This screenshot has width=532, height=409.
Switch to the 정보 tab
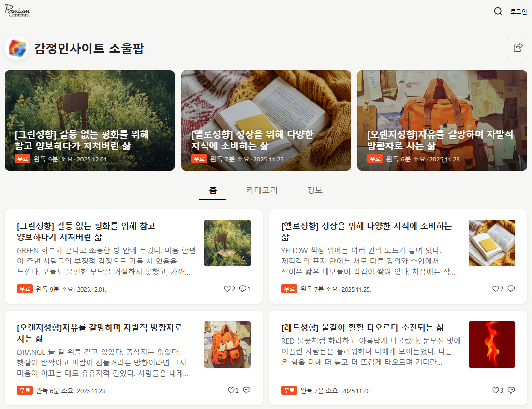[x=314, y=190]
